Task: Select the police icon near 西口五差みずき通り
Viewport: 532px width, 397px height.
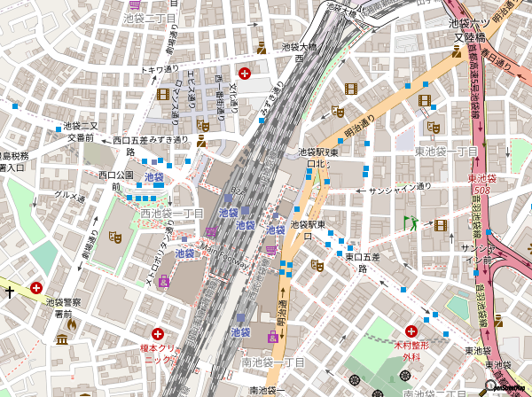Action: tap(202, 139)
